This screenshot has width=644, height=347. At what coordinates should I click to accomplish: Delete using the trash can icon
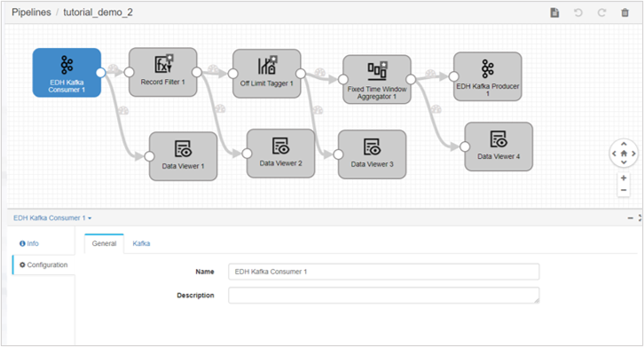point(625,12)
